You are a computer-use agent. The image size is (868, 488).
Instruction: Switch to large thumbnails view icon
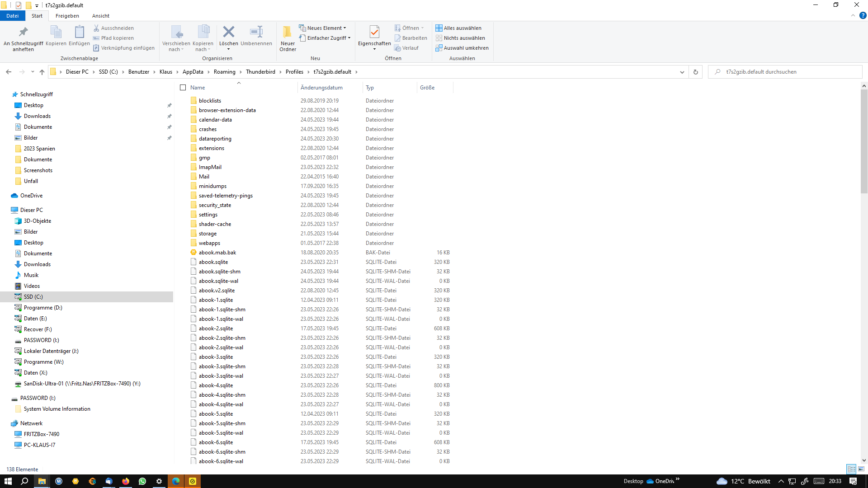861,469
